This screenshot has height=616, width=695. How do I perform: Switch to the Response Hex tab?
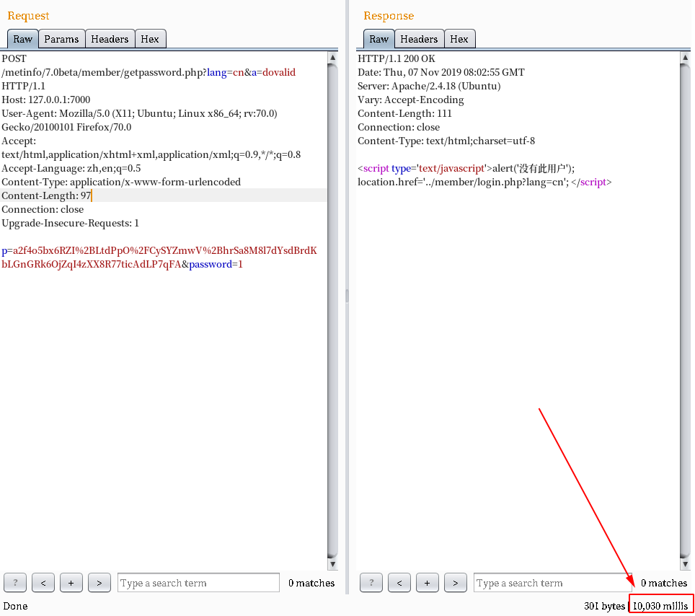[x=459, y=39]
